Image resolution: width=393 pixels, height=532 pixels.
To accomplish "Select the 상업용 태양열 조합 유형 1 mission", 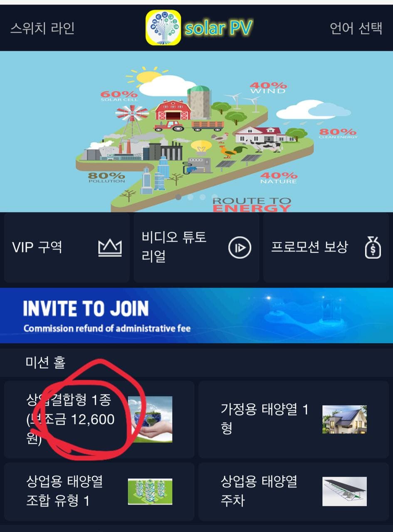I will click(x=99, y=492).
